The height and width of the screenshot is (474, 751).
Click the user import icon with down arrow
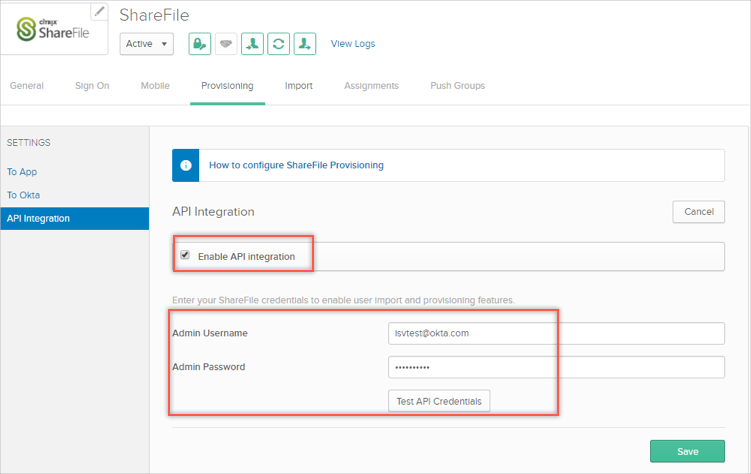click(x=252, y=44)
